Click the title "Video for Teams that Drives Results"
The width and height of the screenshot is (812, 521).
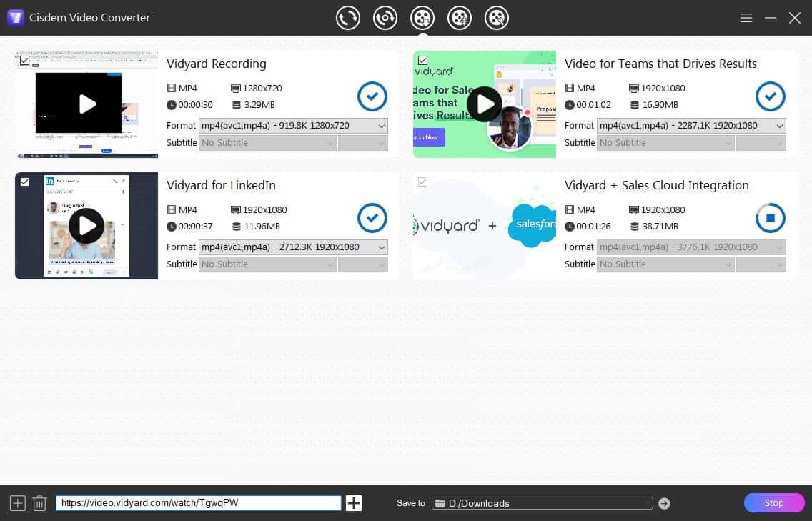[x=660, y=64]
